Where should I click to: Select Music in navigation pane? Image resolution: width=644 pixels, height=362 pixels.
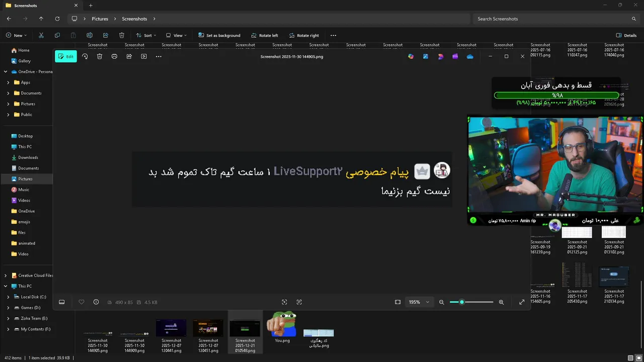pos(24,190)
